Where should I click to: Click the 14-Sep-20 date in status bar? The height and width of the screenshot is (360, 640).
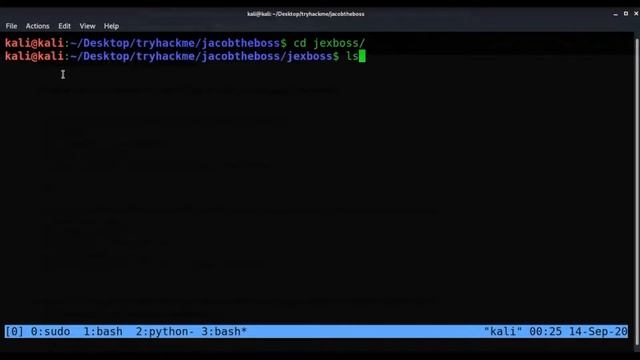tap(598, 331)
